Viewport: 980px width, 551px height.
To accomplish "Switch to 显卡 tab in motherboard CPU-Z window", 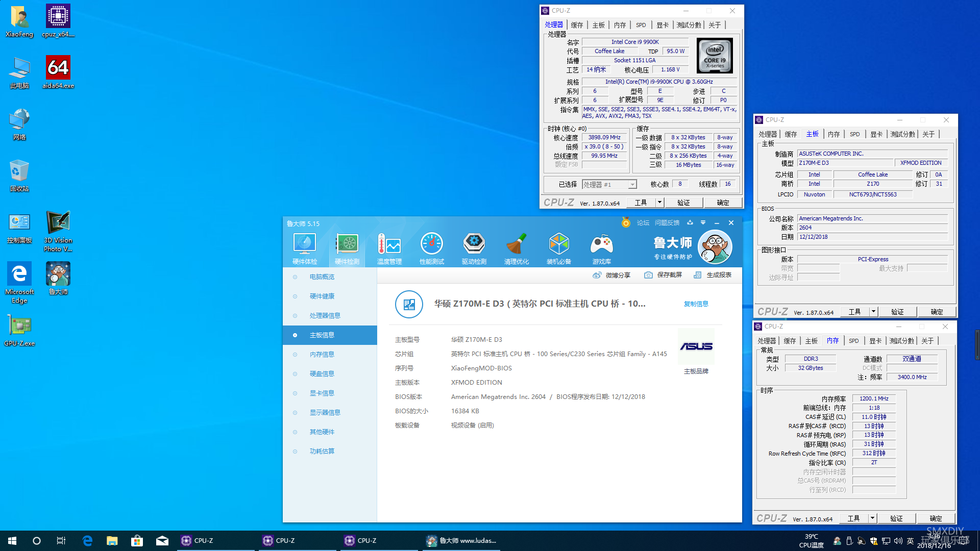I will [x=876, y=134].
